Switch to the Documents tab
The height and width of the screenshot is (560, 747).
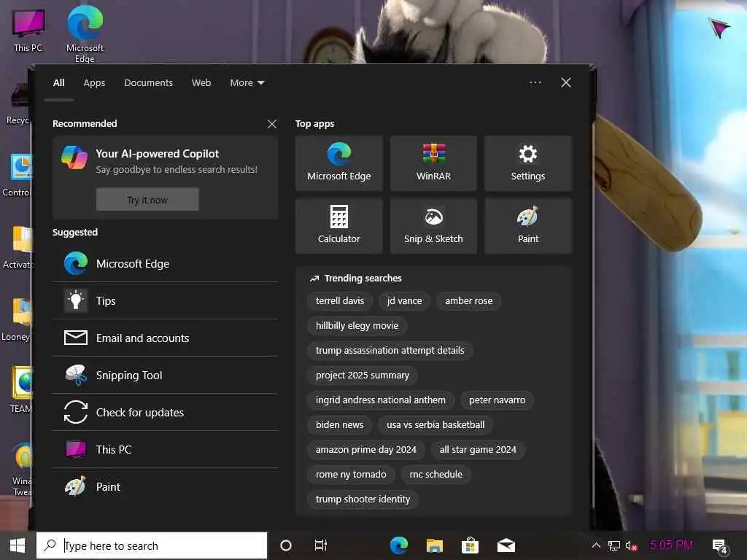click(x=149, y=83)
